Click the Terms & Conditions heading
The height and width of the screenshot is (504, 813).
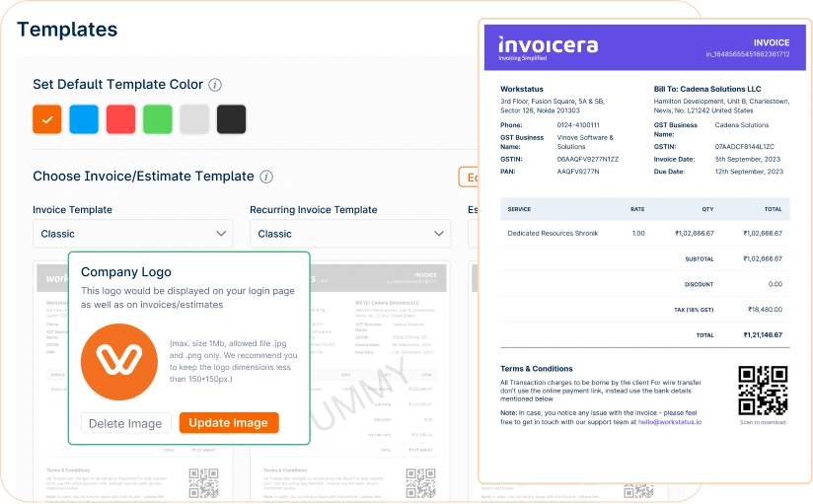point(537,369)
